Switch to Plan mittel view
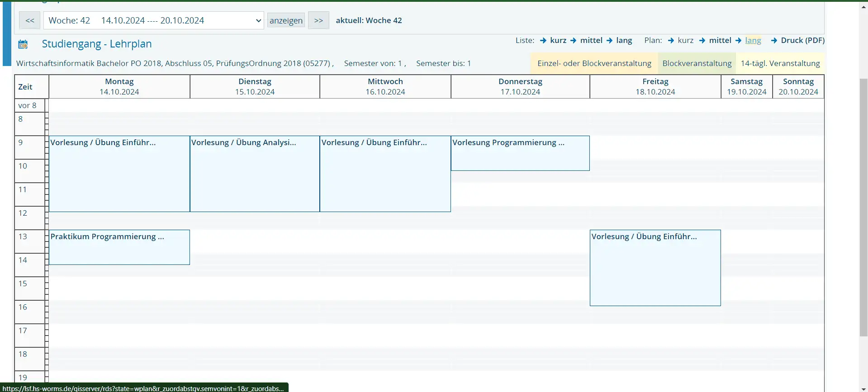The width and height of the screenshot is (868, 392). pos(720,40)
